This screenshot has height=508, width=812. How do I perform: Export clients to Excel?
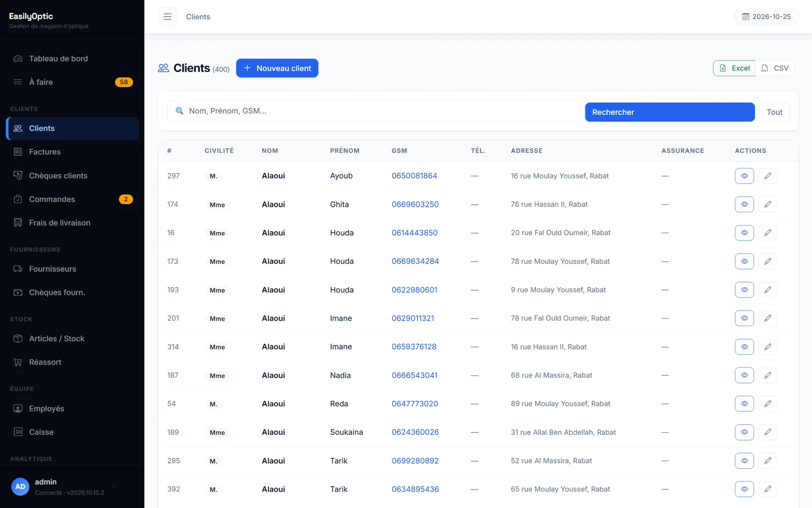(734, 68)
